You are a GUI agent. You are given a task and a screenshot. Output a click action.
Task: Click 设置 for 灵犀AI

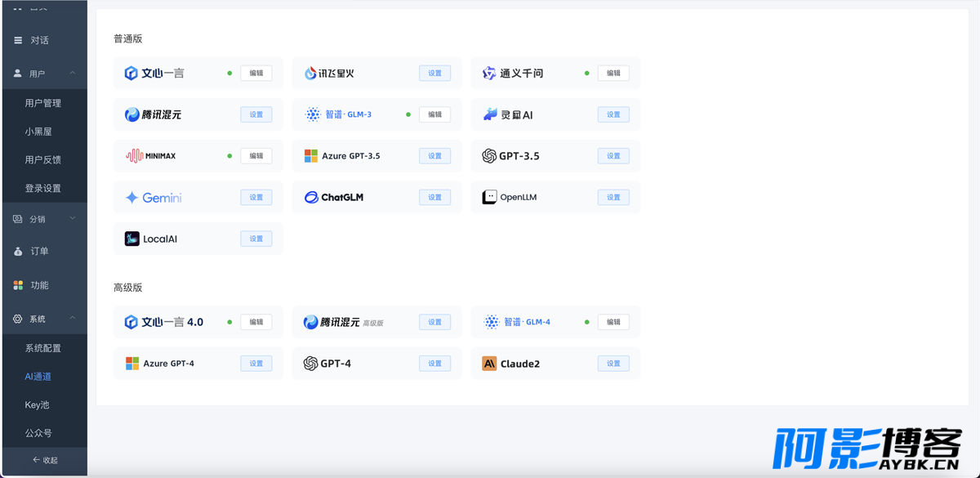pyautogui.click(x=613, y=115)
